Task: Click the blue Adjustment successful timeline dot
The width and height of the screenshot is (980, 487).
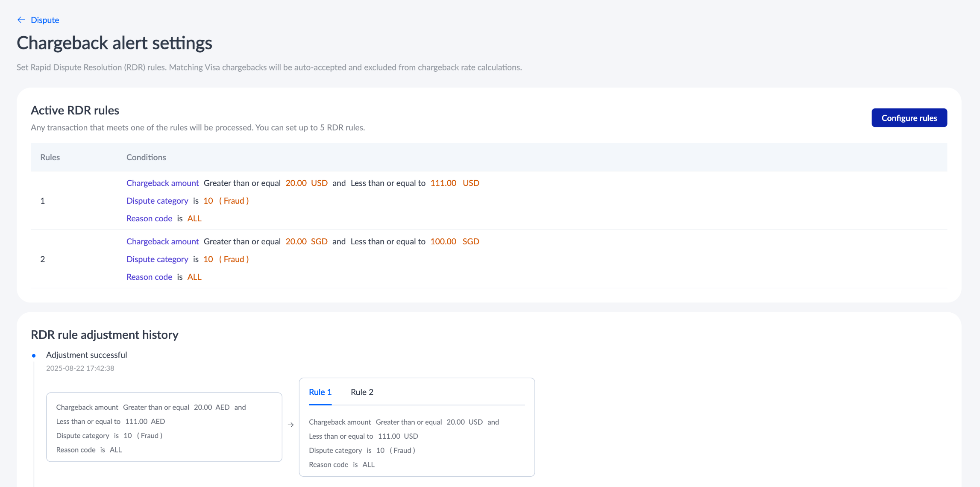Action: click(x=34, y=355)
